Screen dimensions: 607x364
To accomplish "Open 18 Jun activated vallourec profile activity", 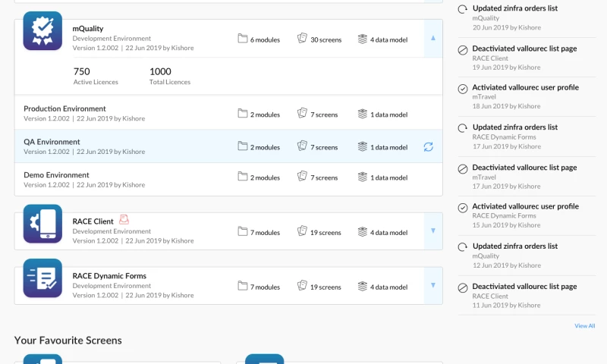I will pyautogui.click(x=525, y=88).
